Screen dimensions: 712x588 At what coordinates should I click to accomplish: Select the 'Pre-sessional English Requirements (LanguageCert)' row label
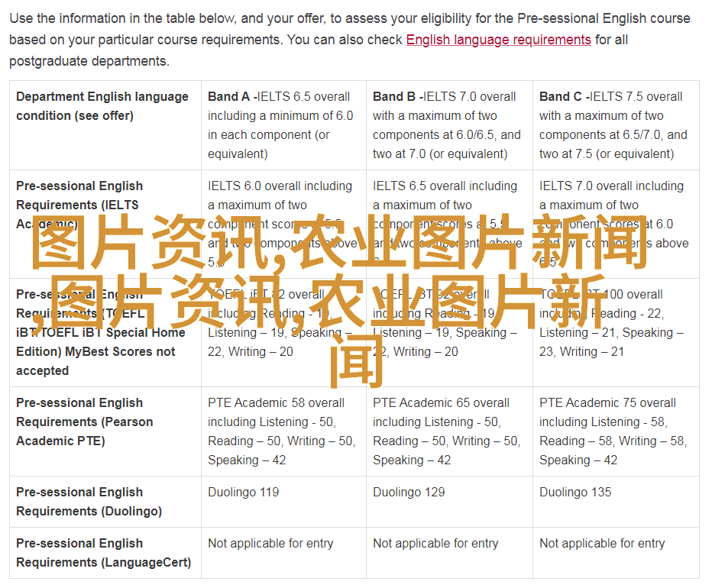[105, 553]
